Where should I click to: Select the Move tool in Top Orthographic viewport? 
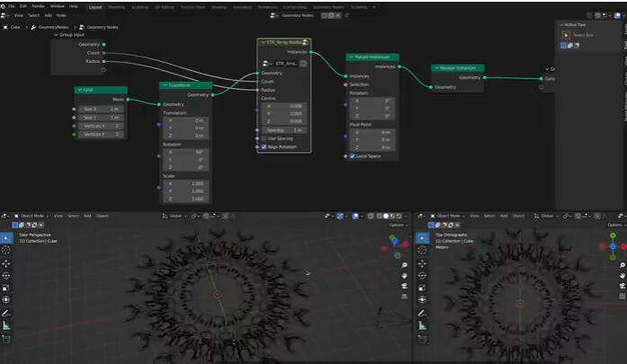click(422, 263)
